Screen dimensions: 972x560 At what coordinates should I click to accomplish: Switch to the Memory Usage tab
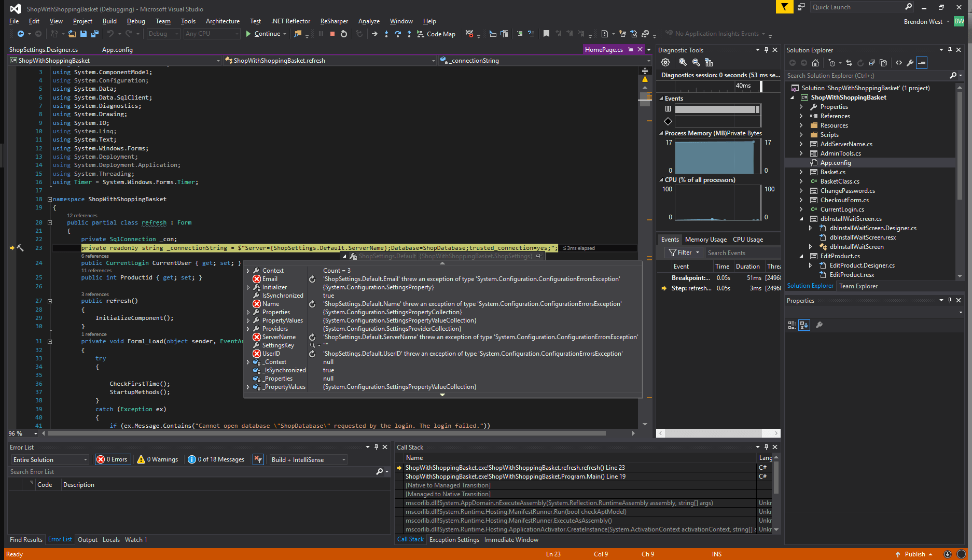point(705,240)
